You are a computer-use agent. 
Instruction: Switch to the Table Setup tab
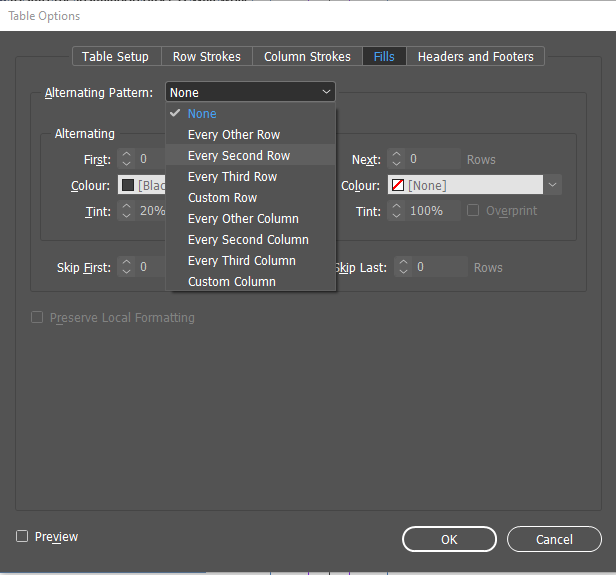[x=116, y=57]
